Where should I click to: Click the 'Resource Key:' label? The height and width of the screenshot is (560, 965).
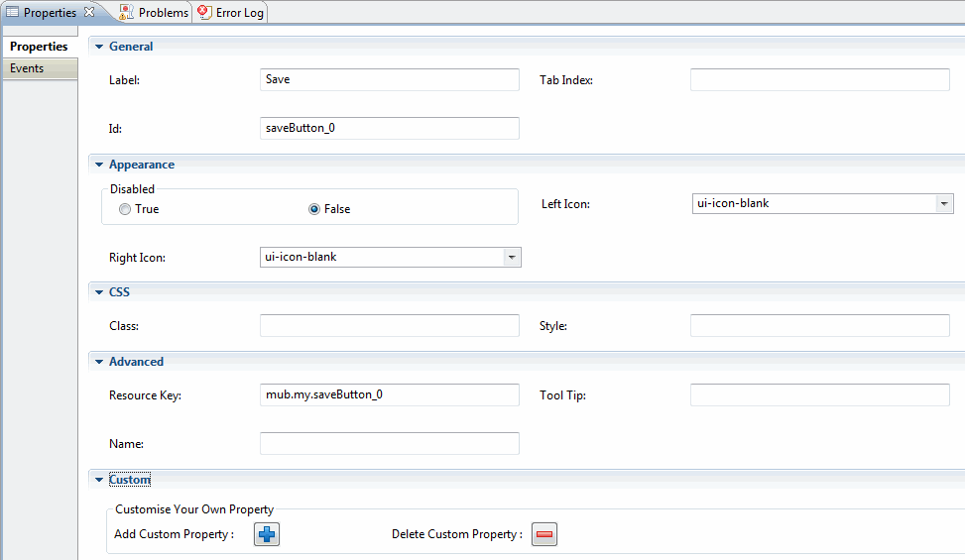(x=145, y=395)
